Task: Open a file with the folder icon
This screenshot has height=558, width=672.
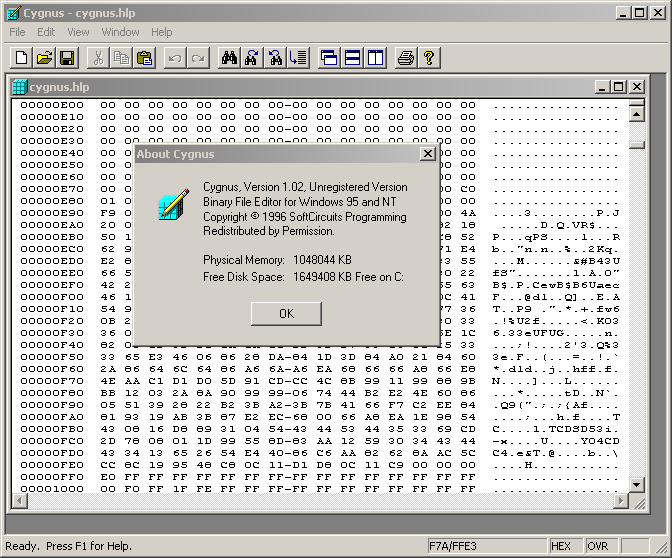Action: click(x=44, y=58)
